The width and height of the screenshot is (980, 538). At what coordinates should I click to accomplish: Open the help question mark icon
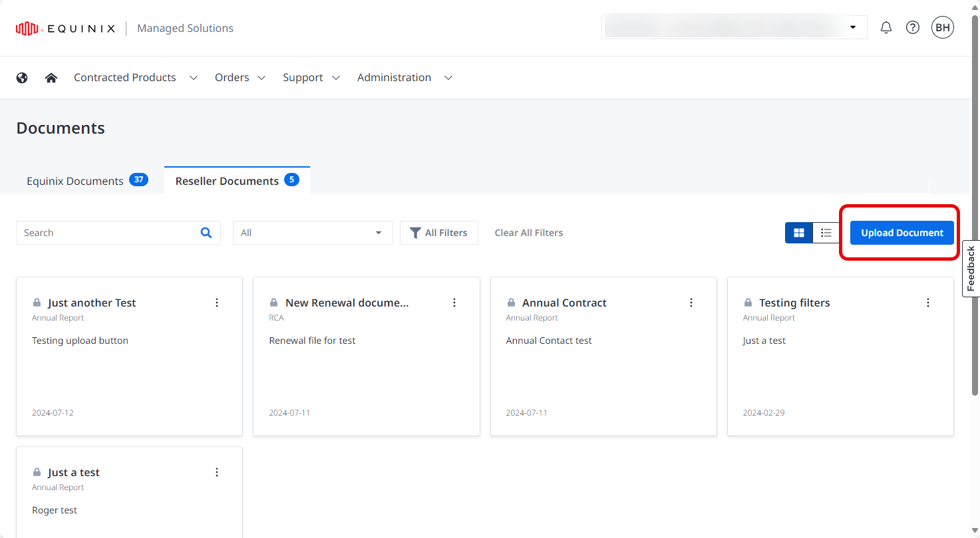click(x=913, y=28)
